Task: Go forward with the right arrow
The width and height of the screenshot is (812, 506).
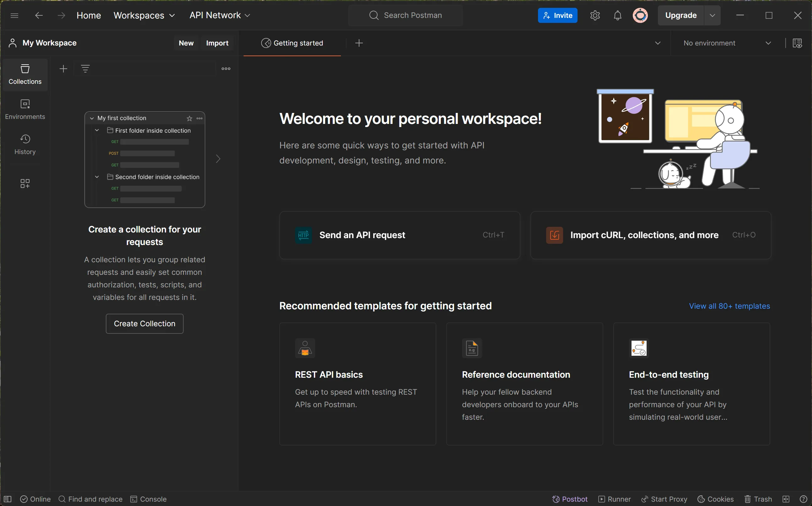Action: point(61,15)
